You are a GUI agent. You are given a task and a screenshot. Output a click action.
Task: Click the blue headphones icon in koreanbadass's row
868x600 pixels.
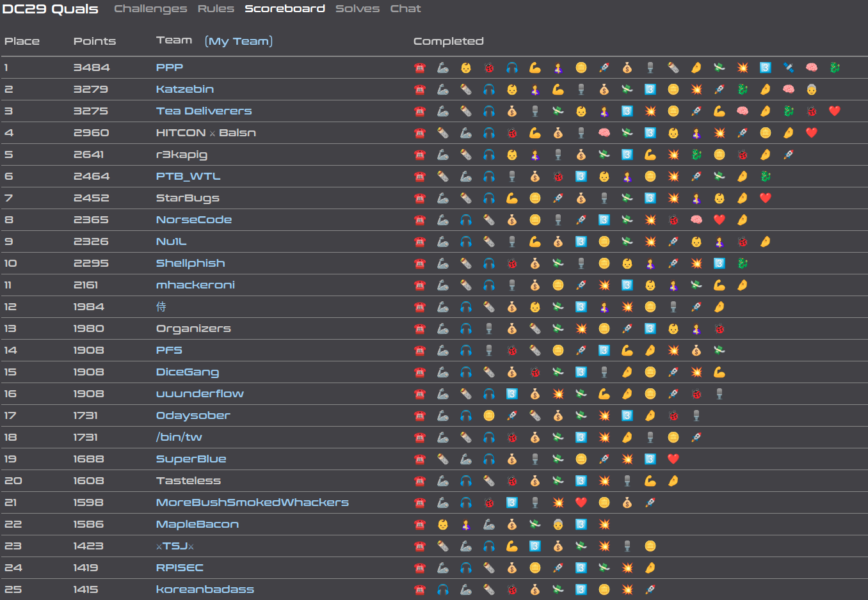click(443, 590)
